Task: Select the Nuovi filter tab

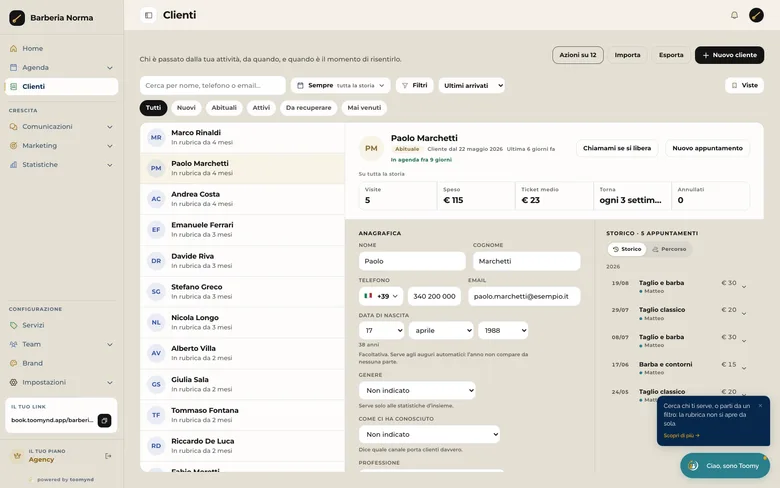Action: tap(186, 108)
